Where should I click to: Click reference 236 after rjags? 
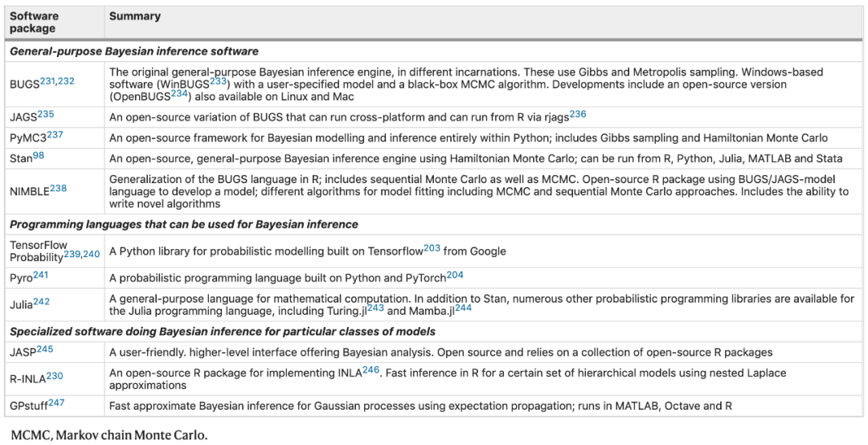click(578, 114)
